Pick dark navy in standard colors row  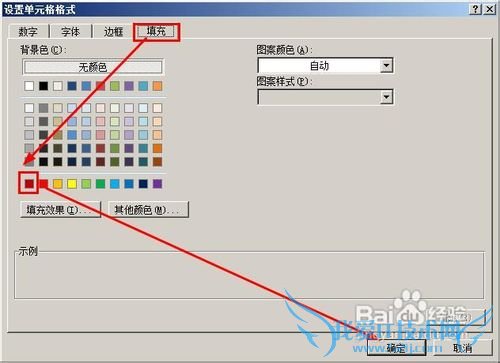point(143,184)
